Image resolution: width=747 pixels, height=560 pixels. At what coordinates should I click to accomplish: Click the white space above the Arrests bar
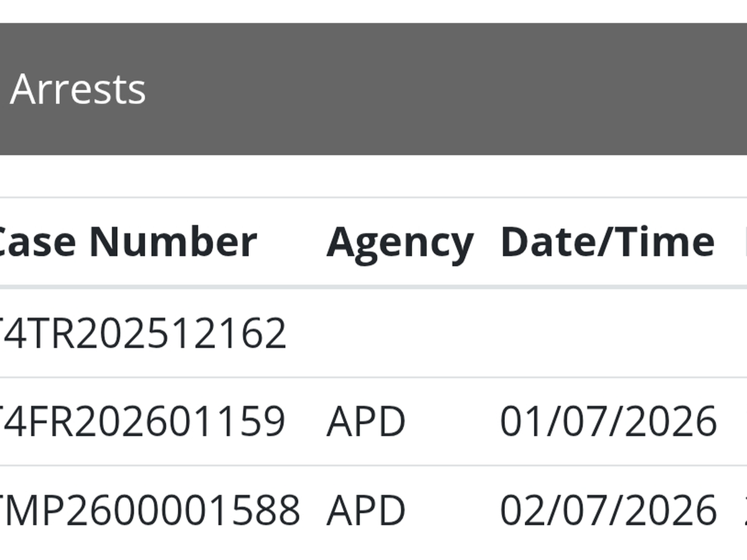(374, 11)
